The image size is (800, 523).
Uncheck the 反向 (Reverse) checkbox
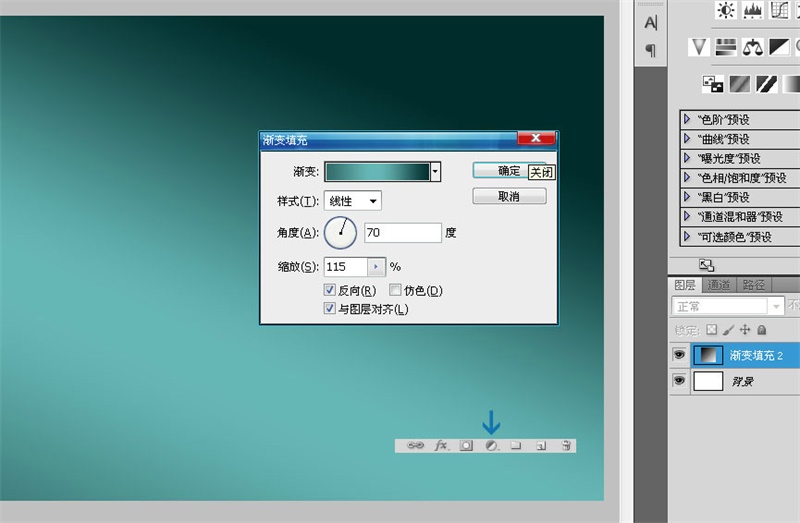tap(330, 290)
